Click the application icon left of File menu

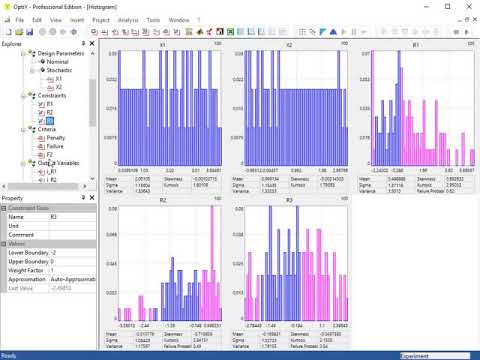click(x=7, y=20)
